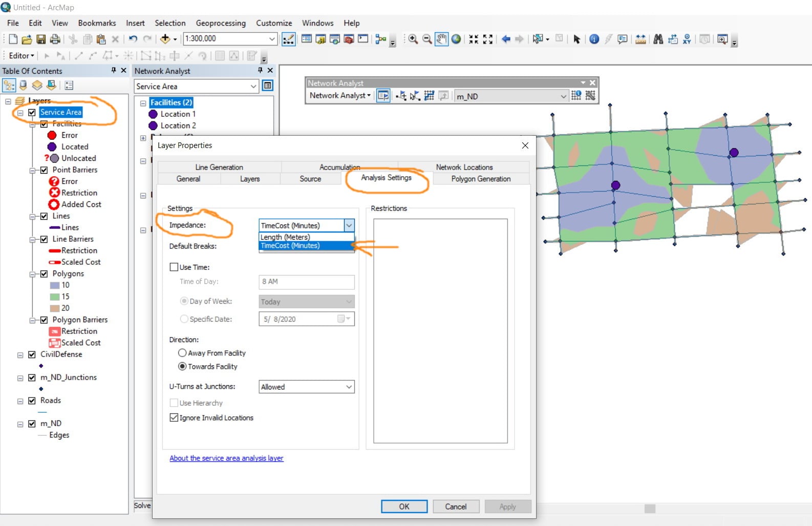
Task: Select the Identify tool
Action: [x=594, y=39]
